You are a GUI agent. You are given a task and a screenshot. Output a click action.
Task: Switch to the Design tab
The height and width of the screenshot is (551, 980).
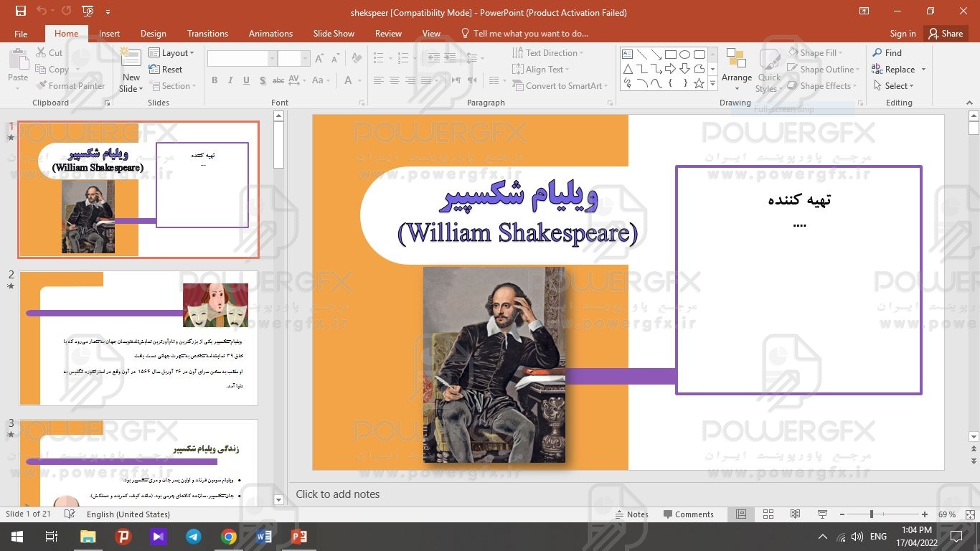153,34
